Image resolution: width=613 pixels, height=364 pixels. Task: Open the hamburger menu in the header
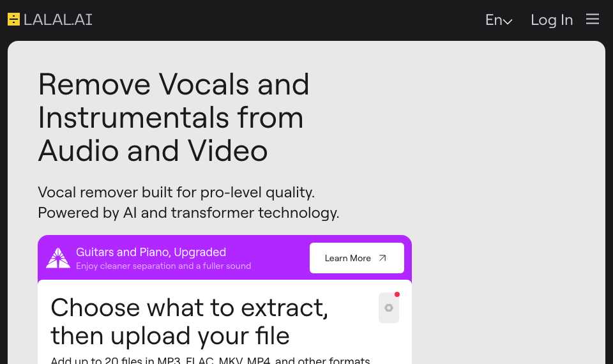[593, 19]
